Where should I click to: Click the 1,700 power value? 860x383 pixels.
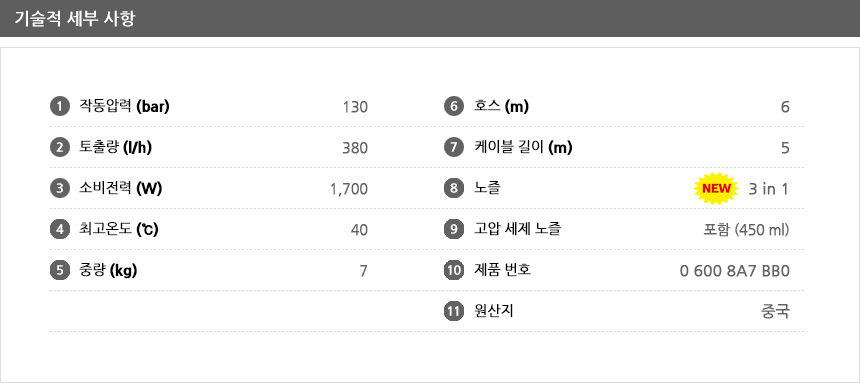349,189
